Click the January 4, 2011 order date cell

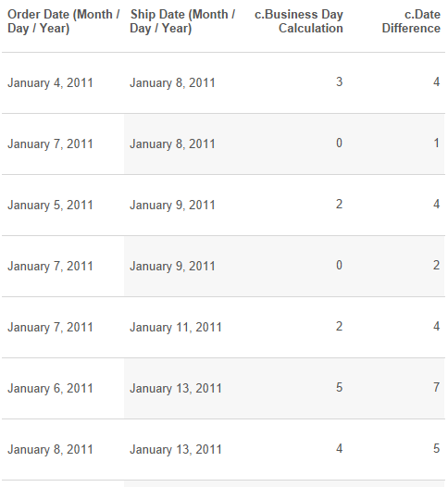point(50,83)
